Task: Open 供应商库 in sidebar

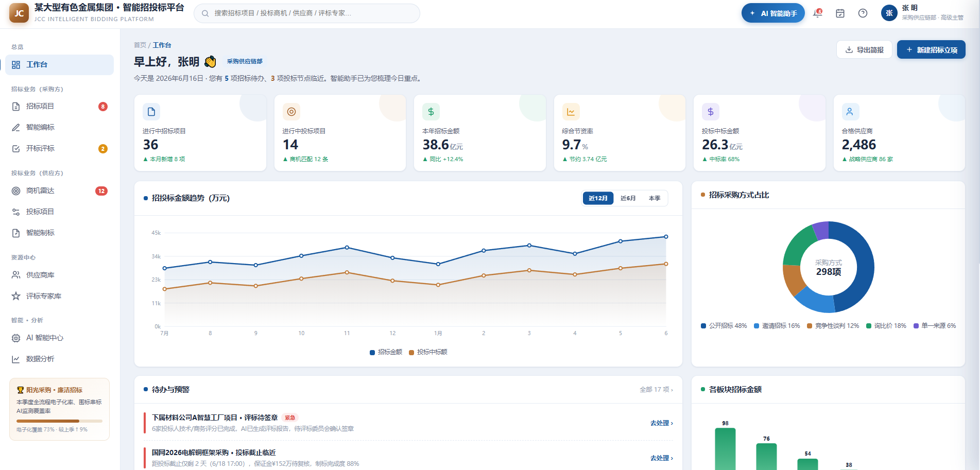Action: [59, 275]
